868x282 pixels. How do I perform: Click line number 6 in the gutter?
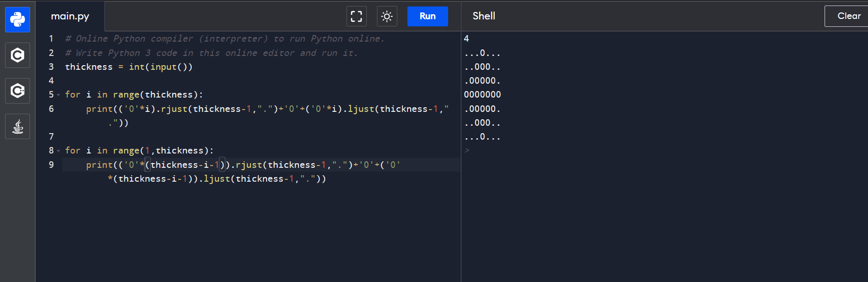click(51, 109)
